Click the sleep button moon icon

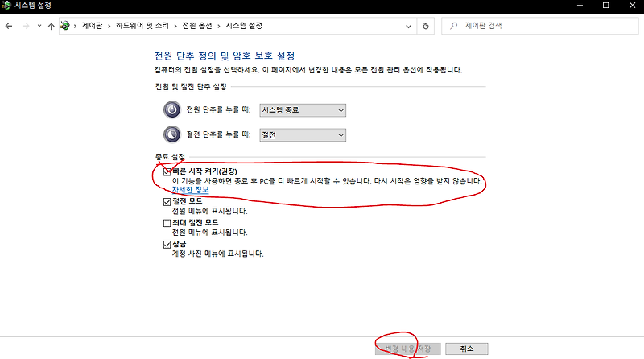(172, 134)
